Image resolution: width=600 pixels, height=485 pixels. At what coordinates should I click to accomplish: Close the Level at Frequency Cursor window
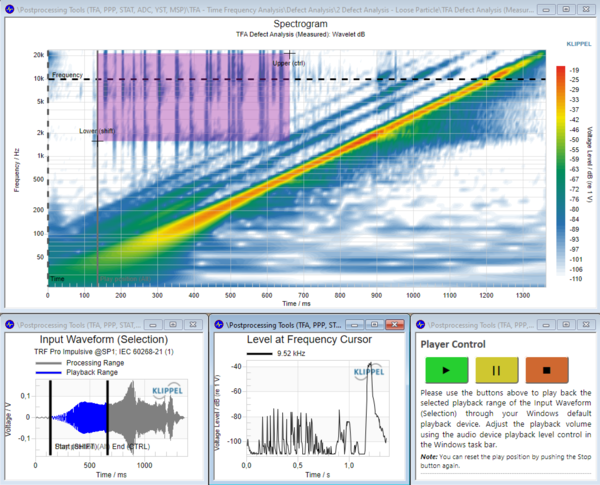392,324
